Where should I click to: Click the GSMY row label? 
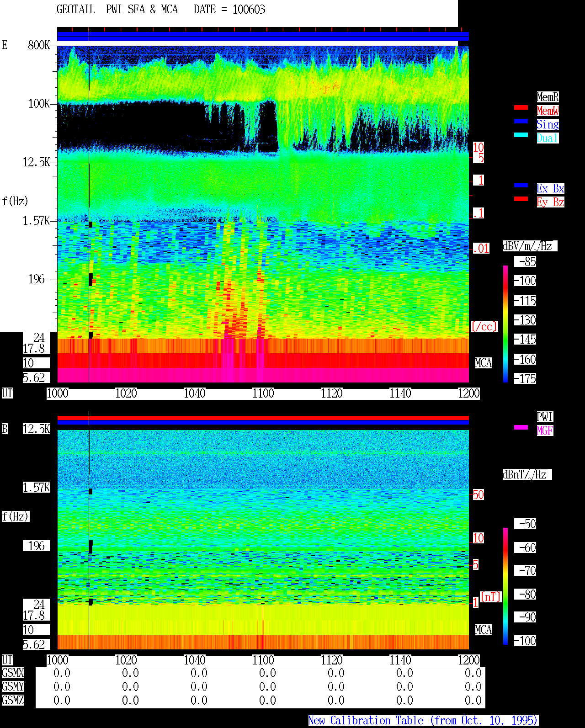(13, 686)
